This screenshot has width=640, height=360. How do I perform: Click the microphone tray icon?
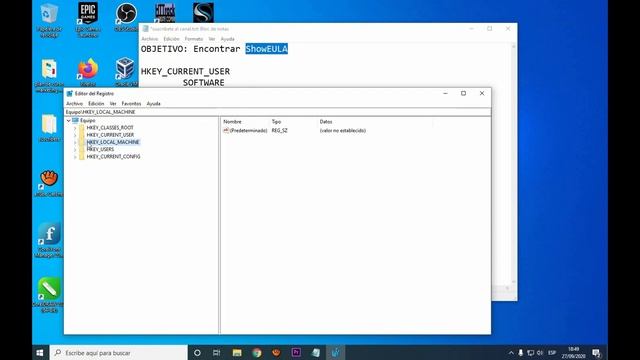pyautogui.click(x=520, y=353)
